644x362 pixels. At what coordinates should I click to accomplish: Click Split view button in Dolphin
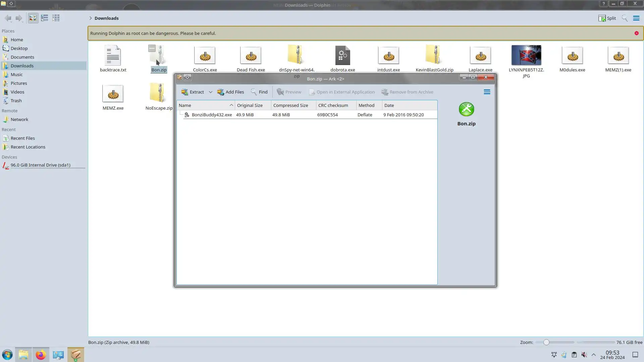607,18
